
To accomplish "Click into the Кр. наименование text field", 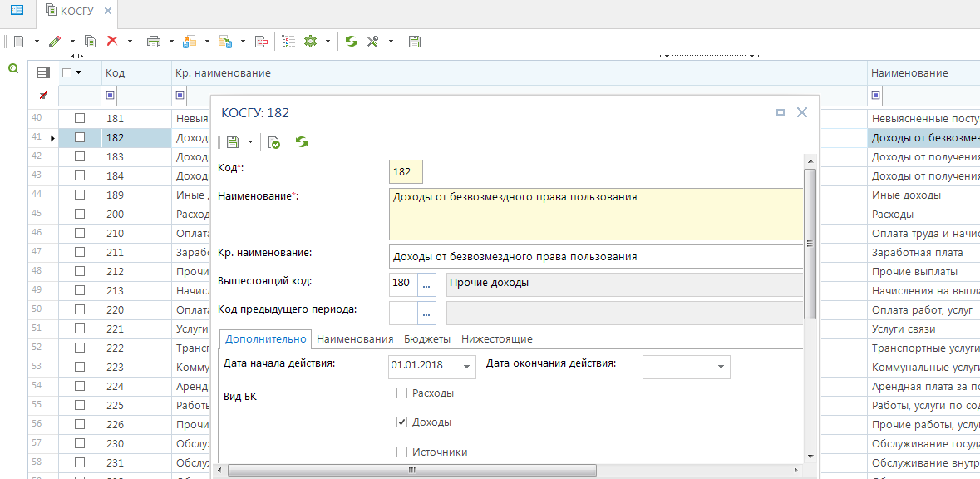I will pyautogui.click(x=596, y=256).
